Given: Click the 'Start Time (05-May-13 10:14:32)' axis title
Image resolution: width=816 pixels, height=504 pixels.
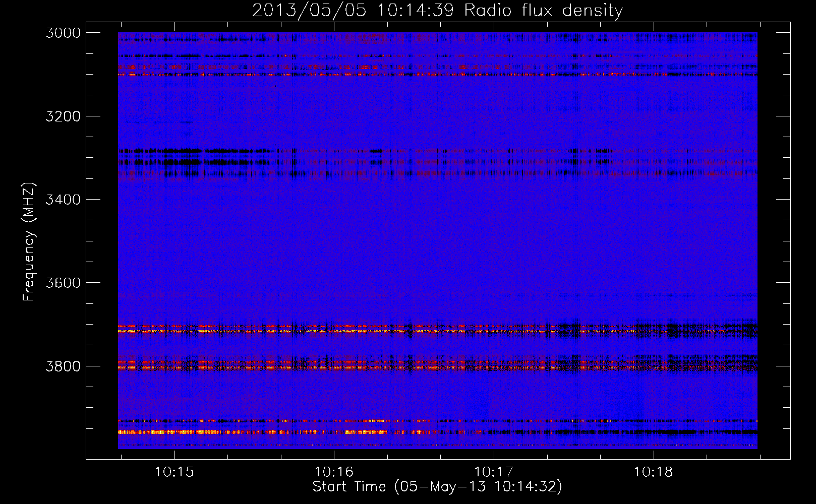Looking at the screenshot, I should 437,486.
